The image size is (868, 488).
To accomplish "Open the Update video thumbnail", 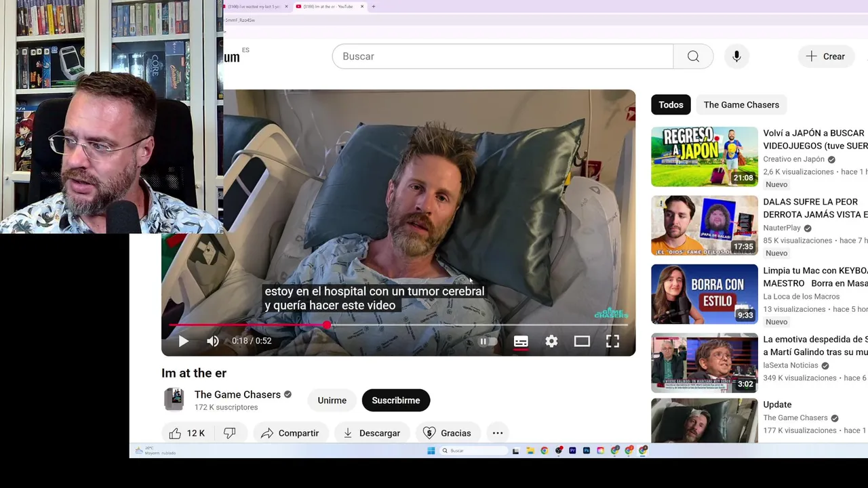I will click(x=705, y=420).
